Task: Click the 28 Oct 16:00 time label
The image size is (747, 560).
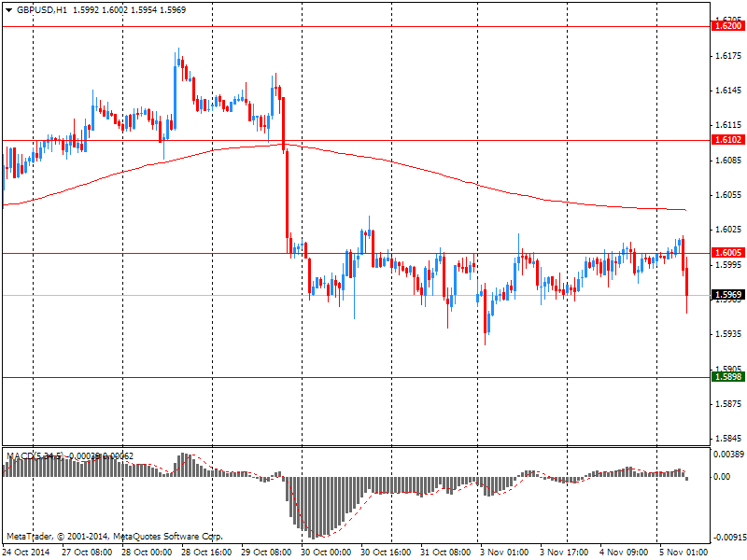Action: coord(206,552)
